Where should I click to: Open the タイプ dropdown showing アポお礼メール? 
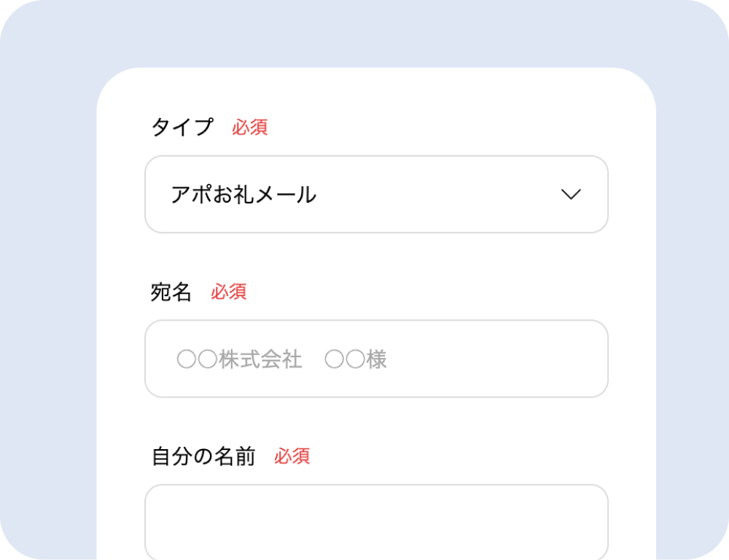376,195
